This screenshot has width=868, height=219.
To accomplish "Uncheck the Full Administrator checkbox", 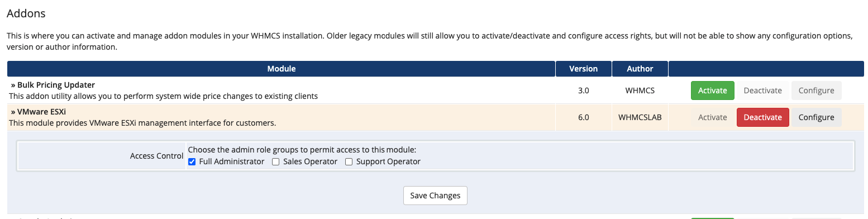I will click(x=192, y=162).
